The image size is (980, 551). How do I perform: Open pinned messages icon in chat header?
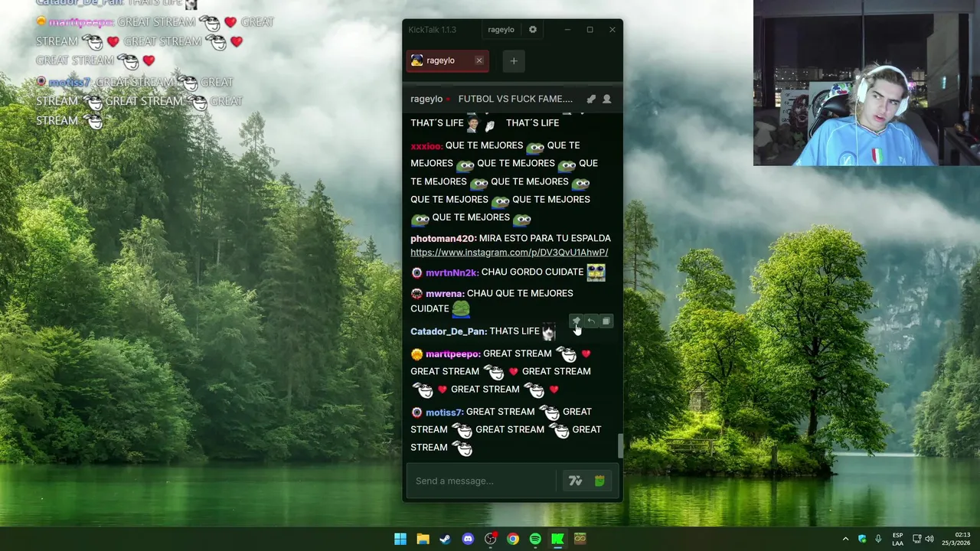(x=591, y=99)
